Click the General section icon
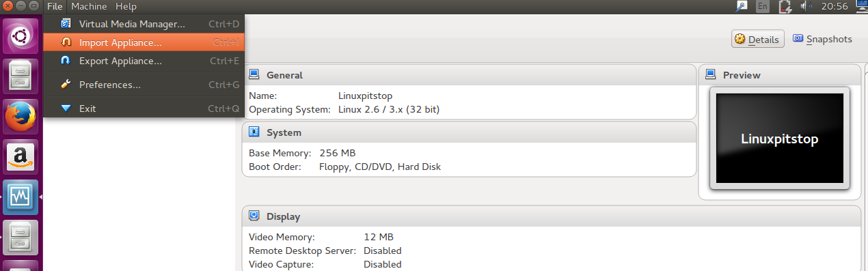 coord(254,74)
